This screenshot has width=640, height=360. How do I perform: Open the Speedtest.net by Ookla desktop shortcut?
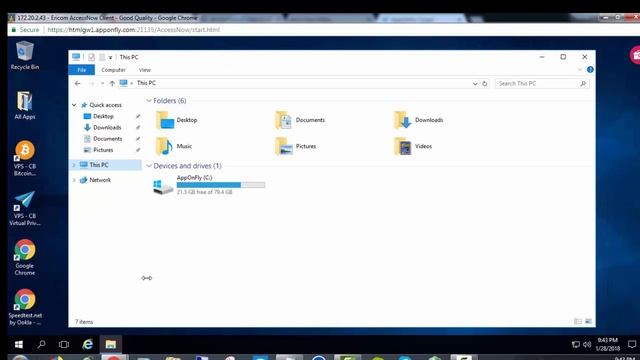click(24, 307)
